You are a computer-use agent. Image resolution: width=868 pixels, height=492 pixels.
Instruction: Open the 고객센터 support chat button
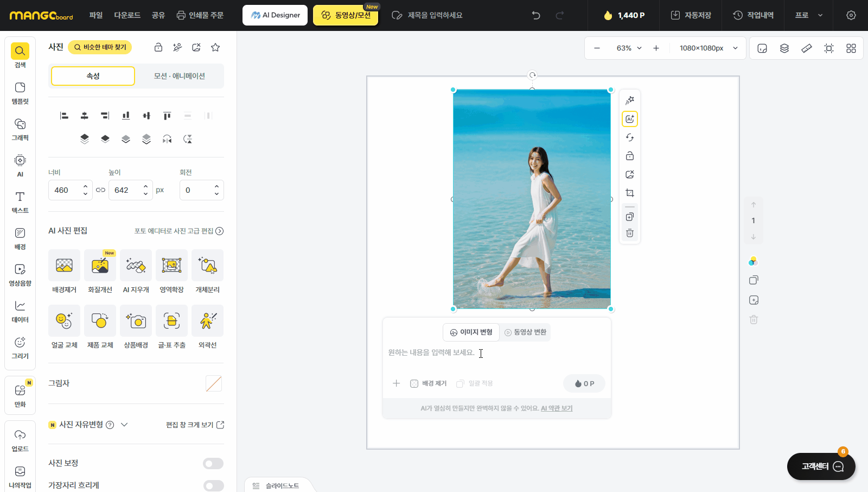click(x=821, y=466)
